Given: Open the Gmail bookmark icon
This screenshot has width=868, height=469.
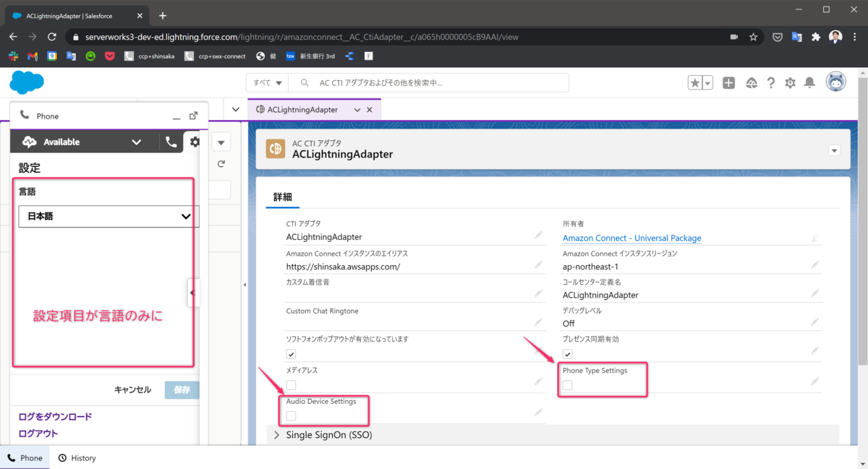Looking at the screenshot, I should click(x=33, y=56).
